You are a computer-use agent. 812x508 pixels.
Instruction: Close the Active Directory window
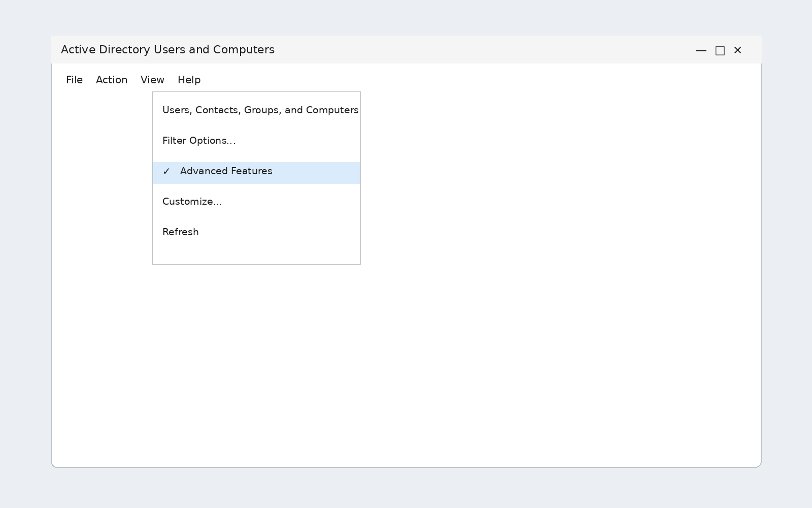pyautogui.click(x=738, y=50)
